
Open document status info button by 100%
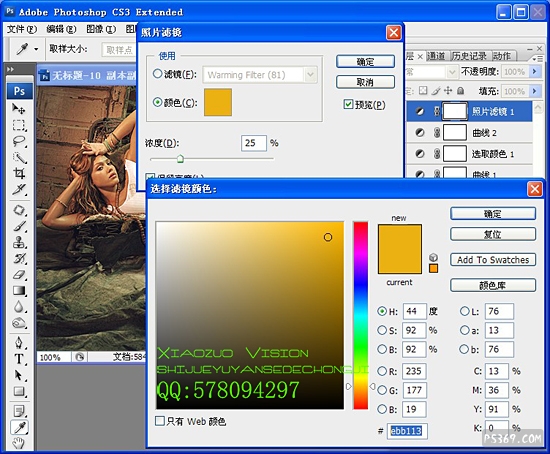80,357
